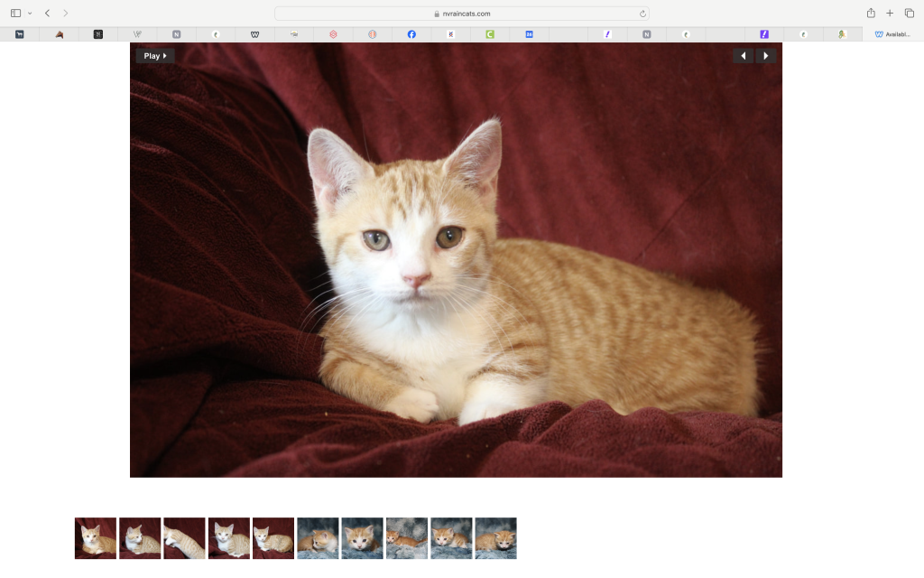Image resolution: width=924 pixels, height=578 pixels.
Task: Open the tab with the green and orange figure icon
Action: [x=842, y=34]
